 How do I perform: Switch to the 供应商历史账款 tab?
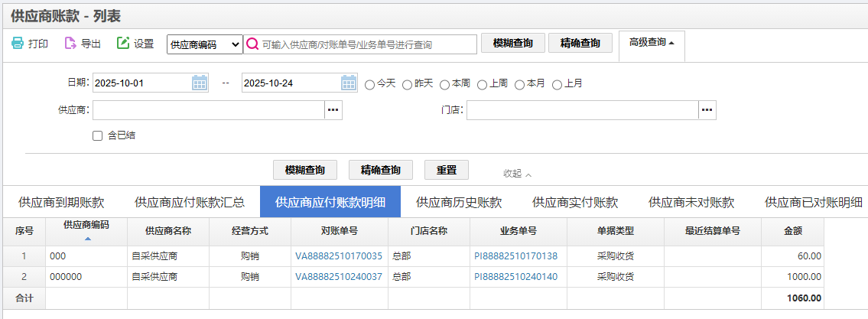459,202
